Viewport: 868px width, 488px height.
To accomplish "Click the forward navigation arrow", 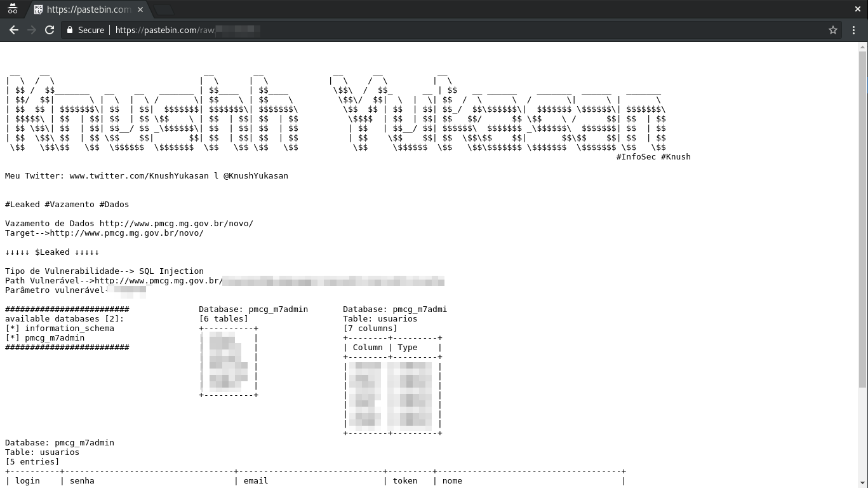I will click(x=32, y=30).
